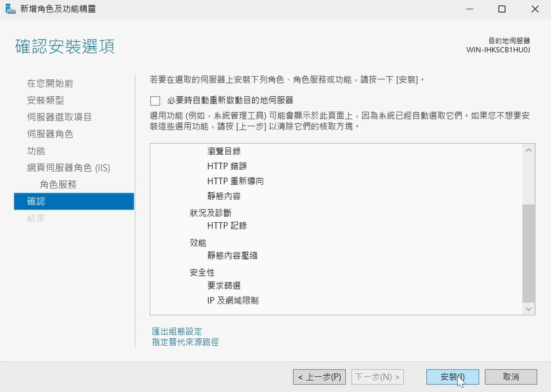Click the feature list scrollbar thumb
Viewport: 551px width, 392px height.
(x=529, y=253)
